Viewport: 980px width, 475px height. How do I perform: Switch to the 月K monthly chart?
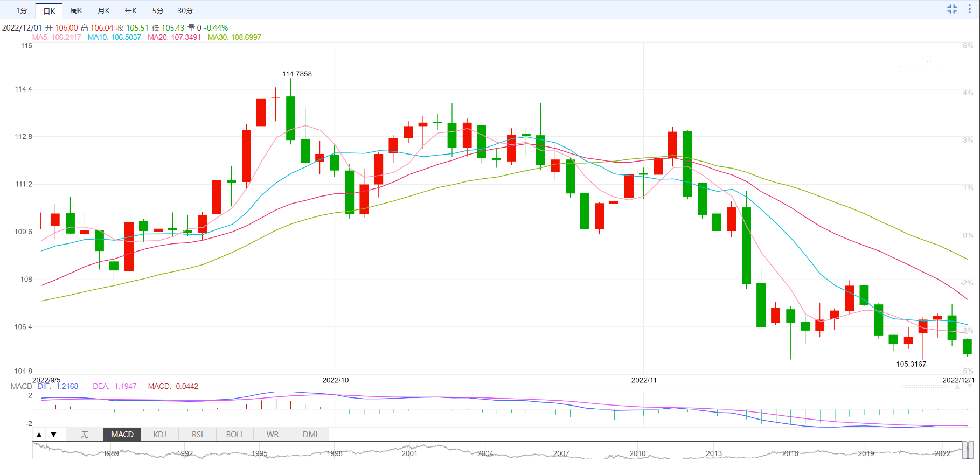click(x=103, y=11)
